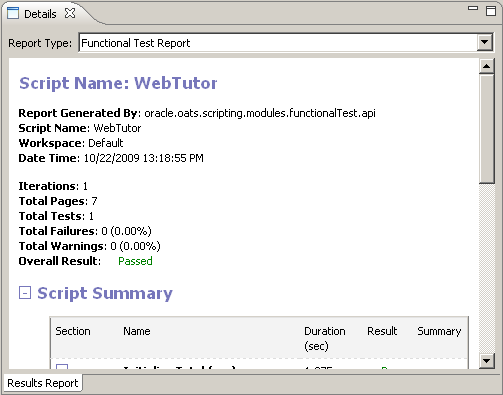Click the Total Tests: 1 line
This screenshot has height=395, width=503.
point(56,216)
